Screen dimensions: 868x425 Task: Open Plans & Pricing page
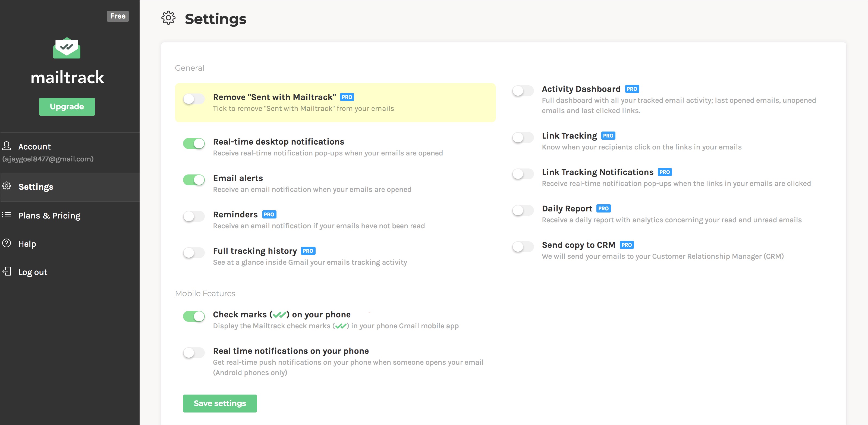point(70,215)
